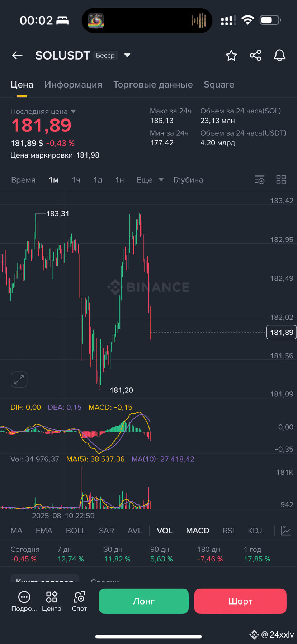Image resolution: width=297 pixels, height=644 pixels.
Task: Tap the 180 дн -7,46 % performance
Action: pyautogui.click(x=210, y=554)
